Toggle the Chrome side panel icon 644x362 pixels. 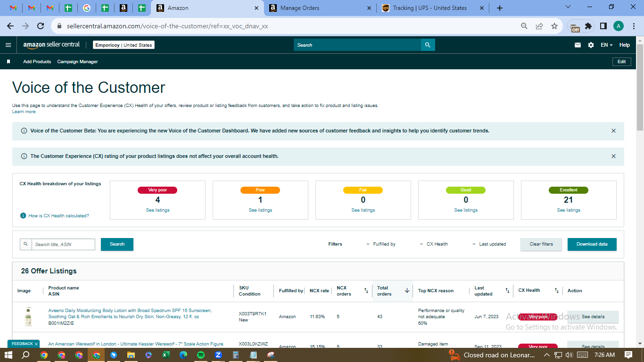tap(603, 26)
